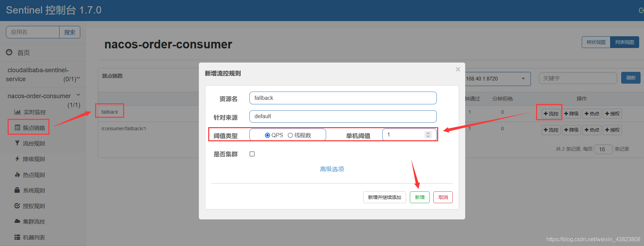Image resolution: width=644 pixels, height=246 pixels.
Task: Click the 流控规则 filter icon
Action: click(x=17, y=143)
